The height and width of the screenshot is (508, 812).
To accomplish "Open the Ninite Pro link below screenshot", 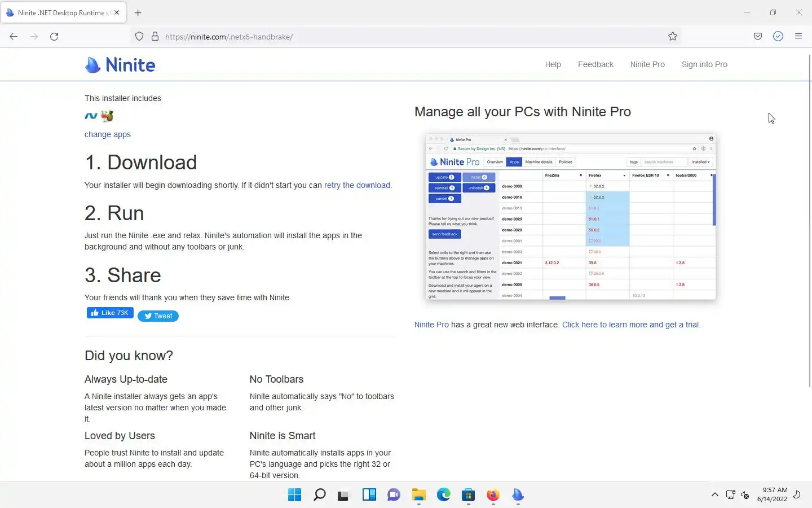I will (x=431, y=325).
